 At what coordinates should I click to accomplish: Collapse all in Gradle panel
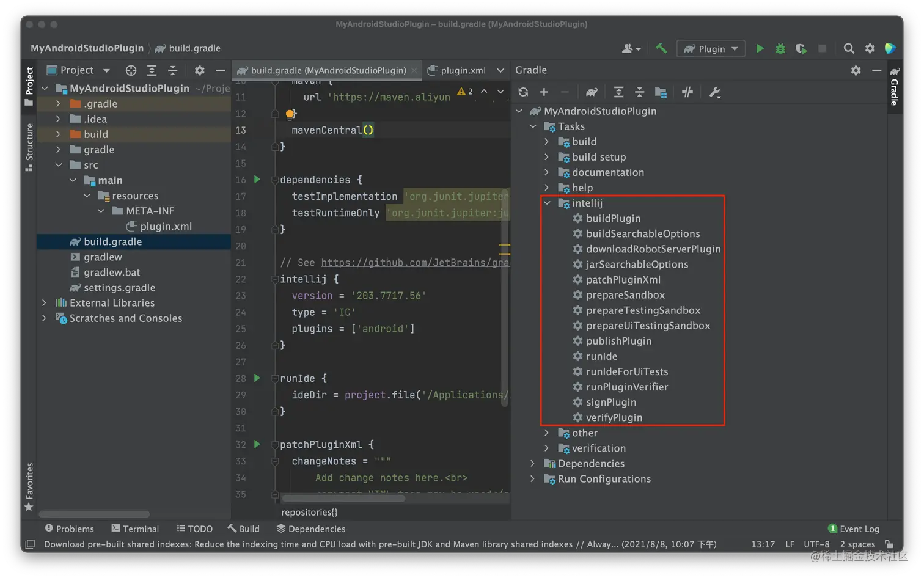[639, 92]
